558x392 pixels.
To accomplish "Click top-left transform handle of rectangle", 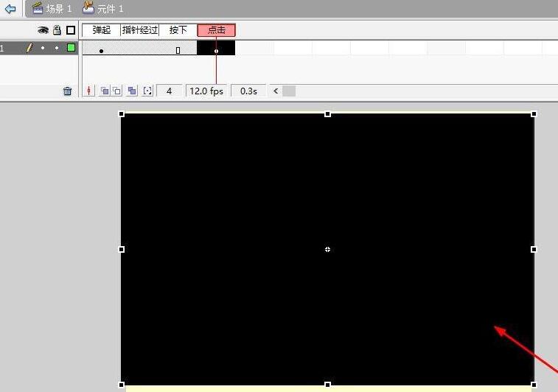I will coord(122,114).
